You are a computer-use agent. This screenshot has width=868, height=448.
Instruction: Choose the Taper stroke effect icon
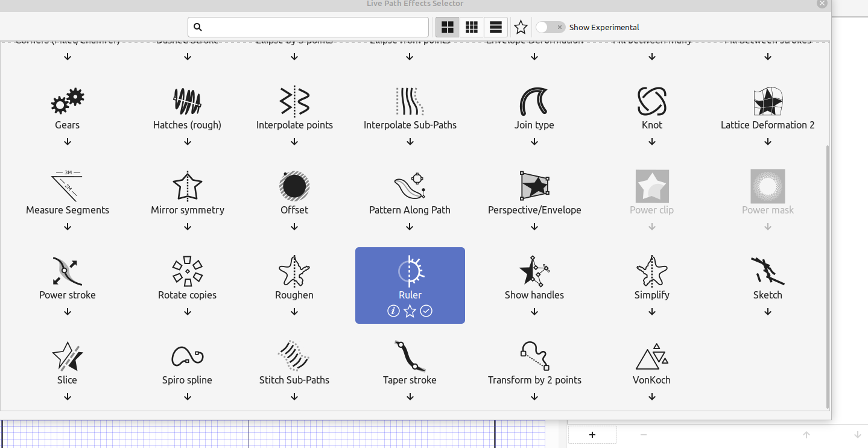[x=410, y=356]
